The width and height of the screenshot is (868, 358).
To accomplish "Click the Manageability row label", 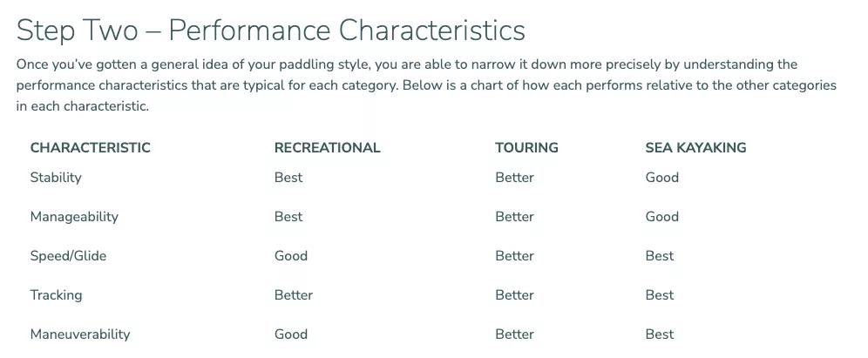I will [74, 217].
